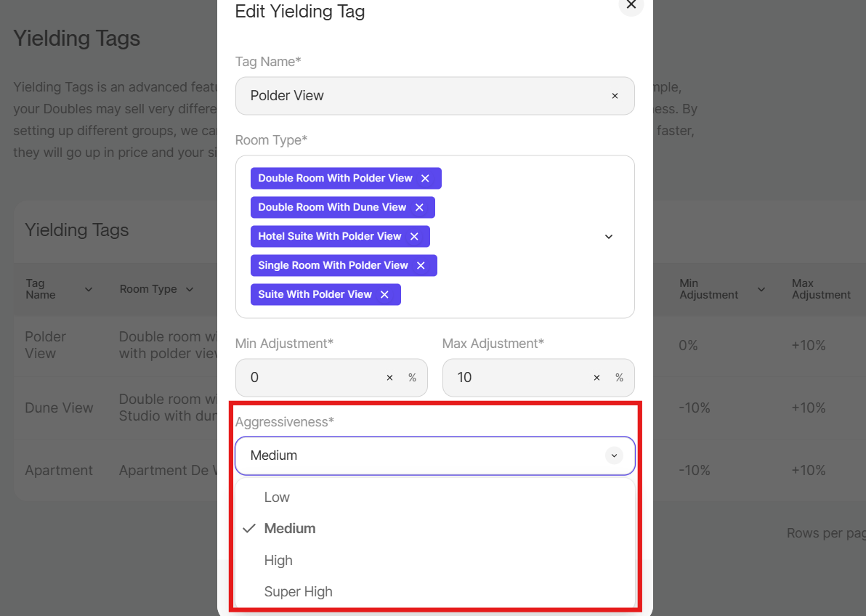Clear the Tag Name field
The width and height of the screenshot is (866, 616).
pos(615,96)
